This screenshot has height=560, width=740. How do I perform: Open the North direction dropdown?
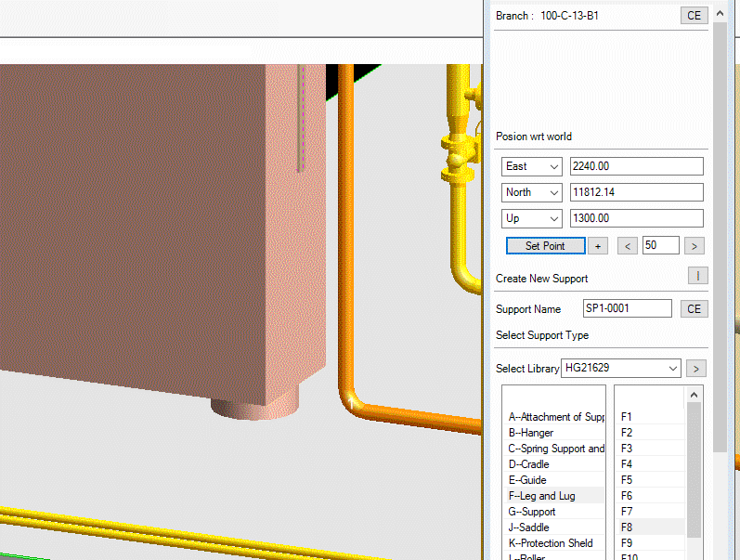click(531, 192)
